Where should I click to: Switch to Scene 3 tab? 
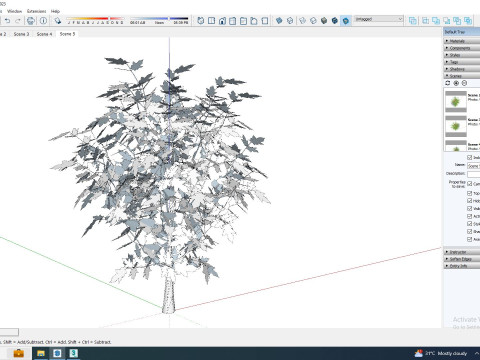[x=21, y=34]
